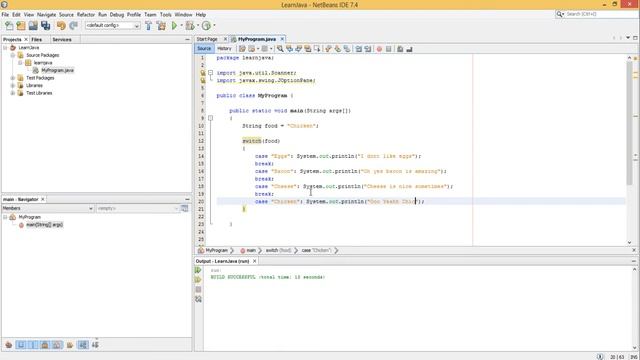The width and height of the screenshot is (640, 360).
Task: Toggle Highlight Search editor icon
Action: pos(308,49)
